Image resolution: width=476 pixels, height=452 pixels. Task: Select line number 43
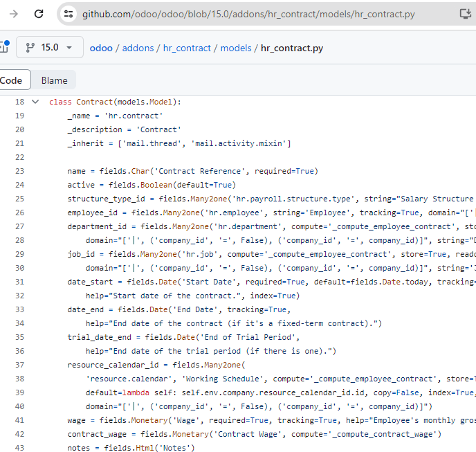[20, 448]
